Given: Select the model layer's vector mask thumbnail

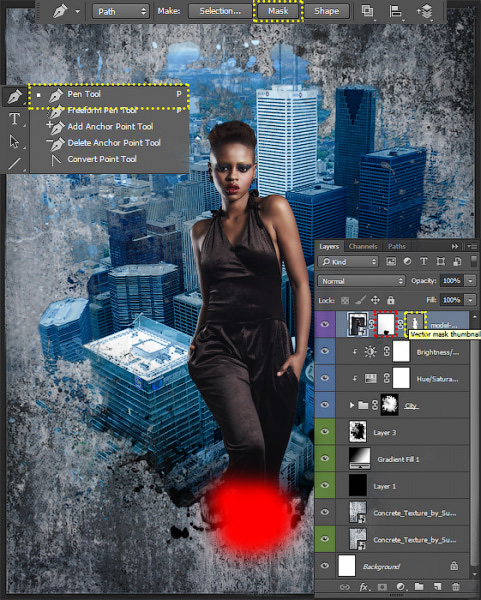Looking at the screenshot, I should (415, 324).
